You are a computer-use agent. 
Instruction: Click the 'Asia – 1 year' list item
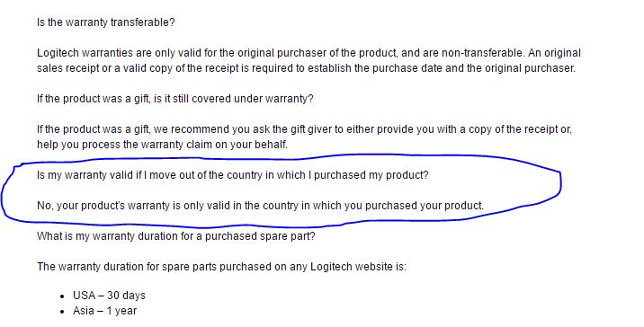pyautogui.click(x=104, y=311)
